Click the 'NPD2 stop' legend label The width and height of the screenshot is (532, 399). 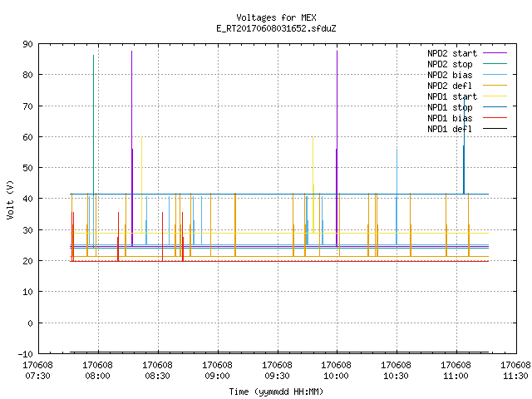(x=450, y=64)
